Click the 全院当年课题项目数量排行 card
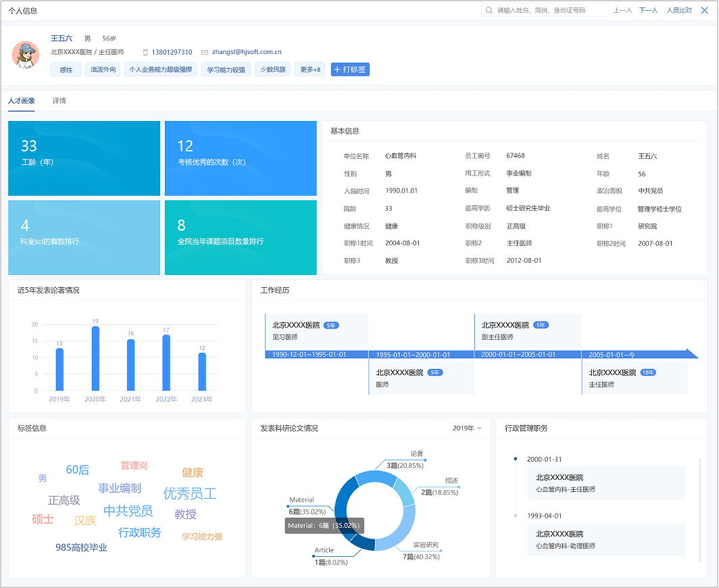Screen dimensions: 719x588 [x=241, y=238]
